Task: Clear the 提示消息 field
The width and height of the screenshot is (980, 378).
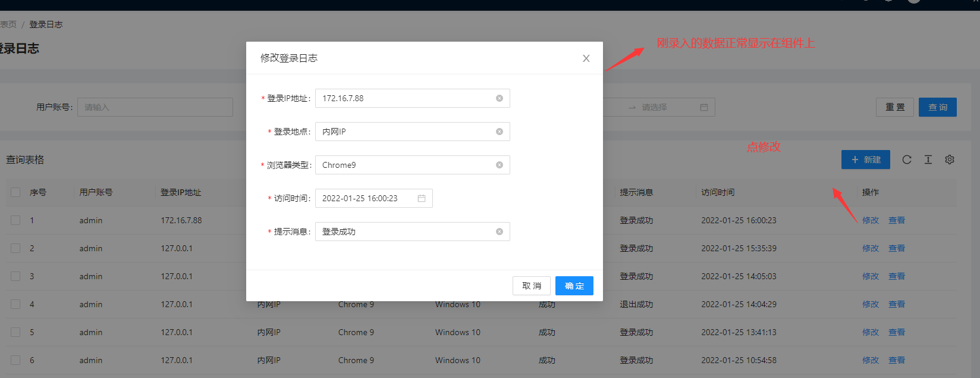Action: tap(500, 232)
